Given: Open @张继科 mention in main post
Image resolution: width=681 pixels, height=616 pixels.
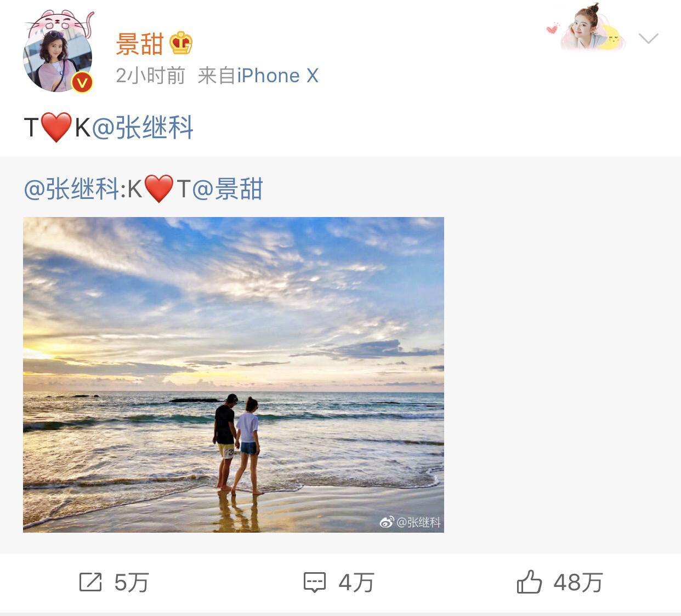Looking at the screenshot, I should [x=143, y=128].
